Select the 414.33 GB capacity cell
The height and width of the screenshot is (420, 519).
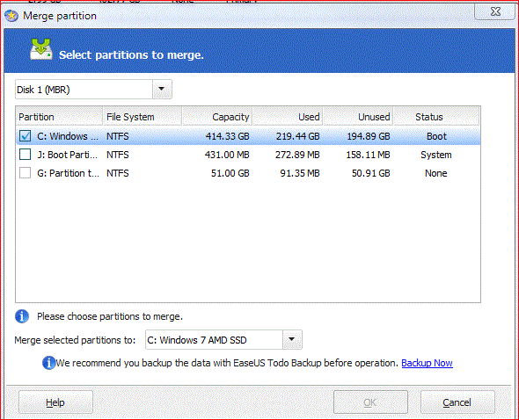click(228, 136)
